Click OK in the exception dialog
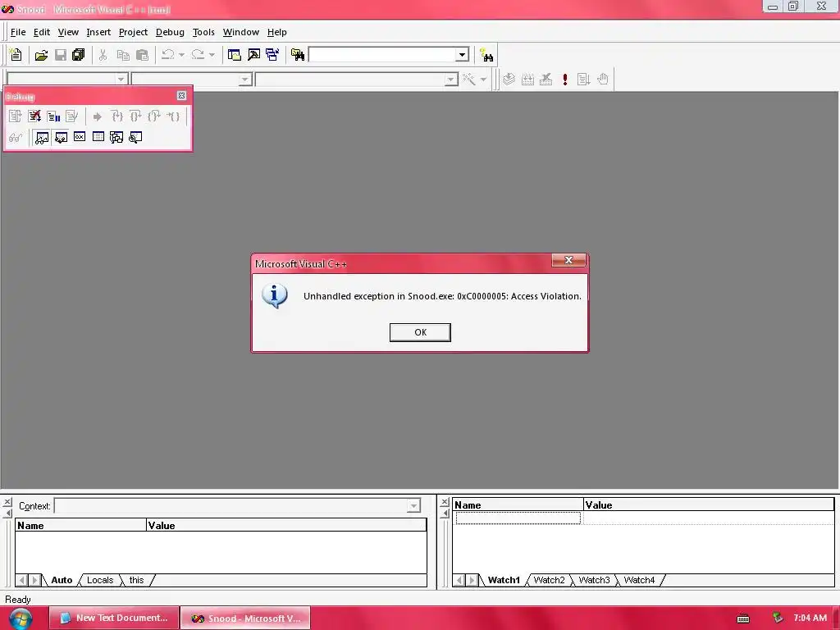Viewport: 840px width, 630px height. 420,332
